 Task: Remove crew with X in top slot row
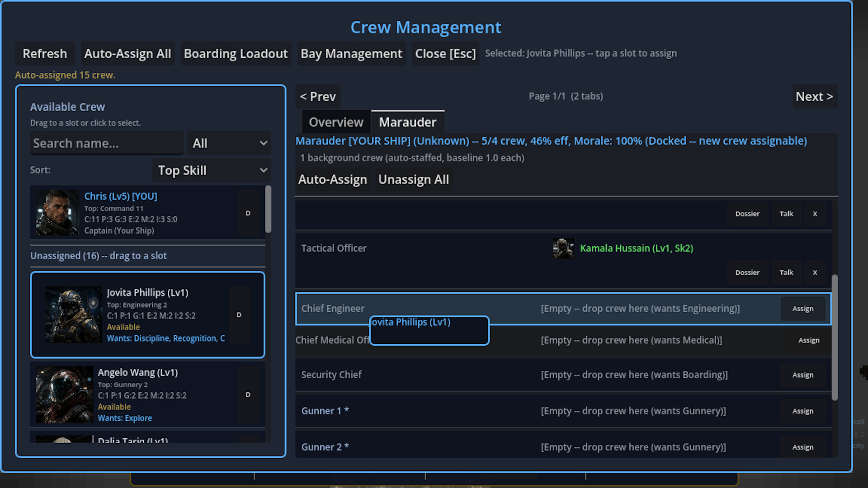815,214
